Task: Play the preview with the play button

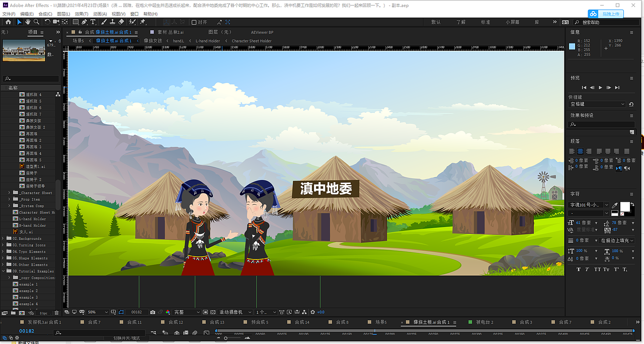Action: point(600,88)
